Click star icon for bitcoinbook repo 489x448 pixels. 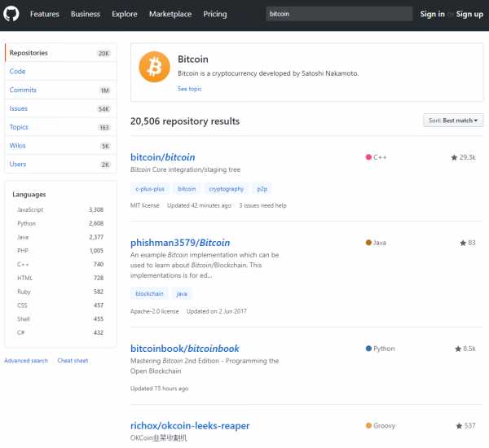458,349
